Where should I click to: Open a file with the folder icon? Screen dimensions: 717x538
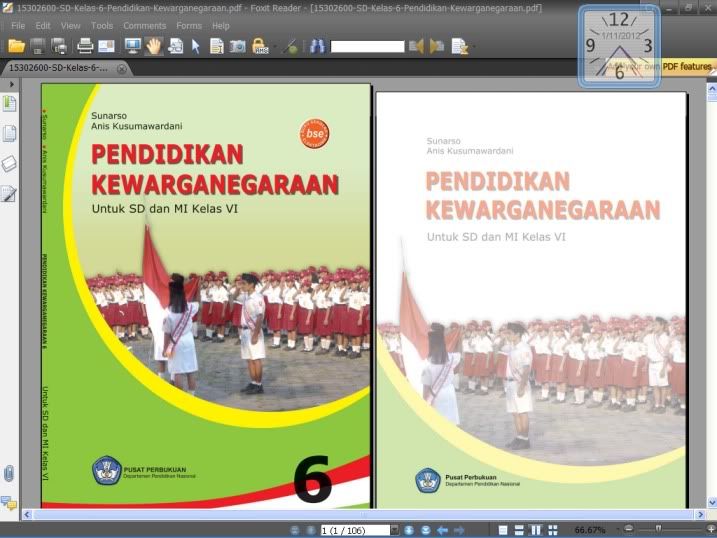(16, 46)
